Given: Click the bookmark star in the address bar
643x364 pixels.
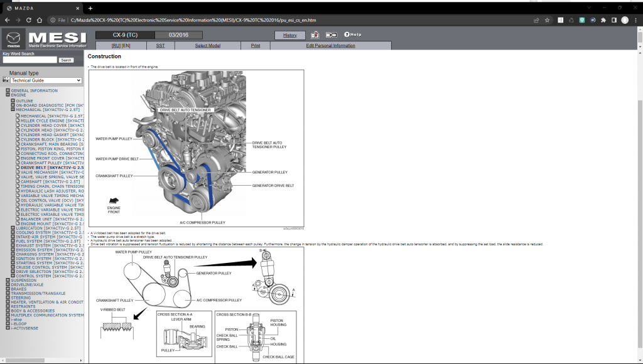Looking at the screenshot, I should [x=546, y=19].
